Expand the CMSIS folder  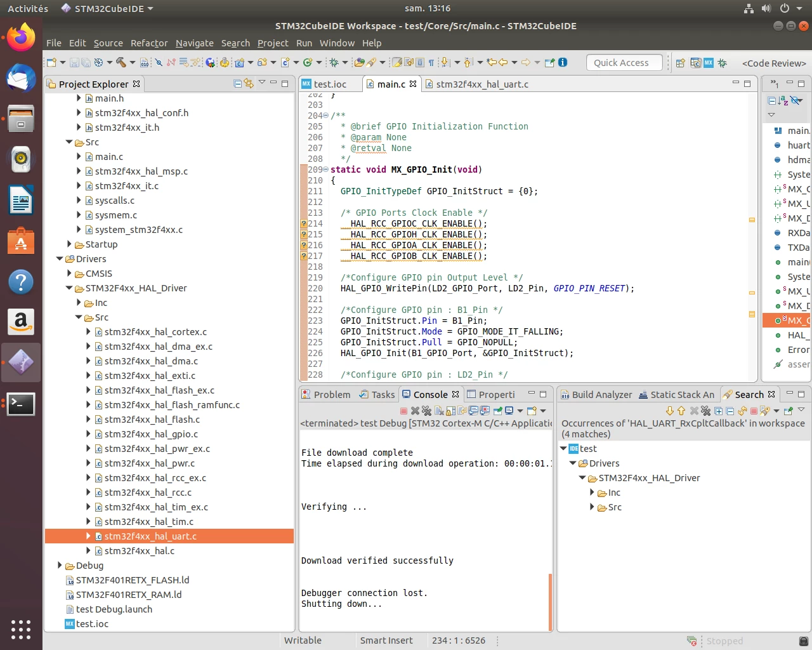point(70,273)
